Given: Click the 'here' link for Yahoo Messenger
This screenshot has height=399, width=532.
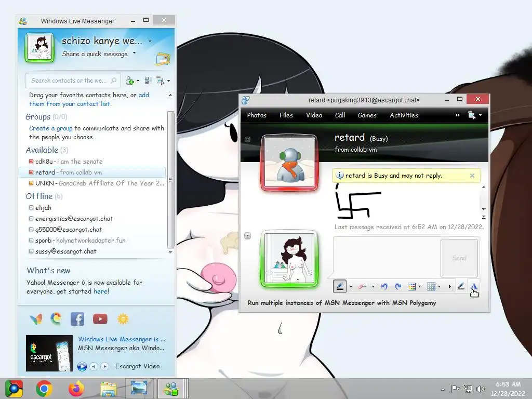Looking at the screenshot, I should coord(100,291).
